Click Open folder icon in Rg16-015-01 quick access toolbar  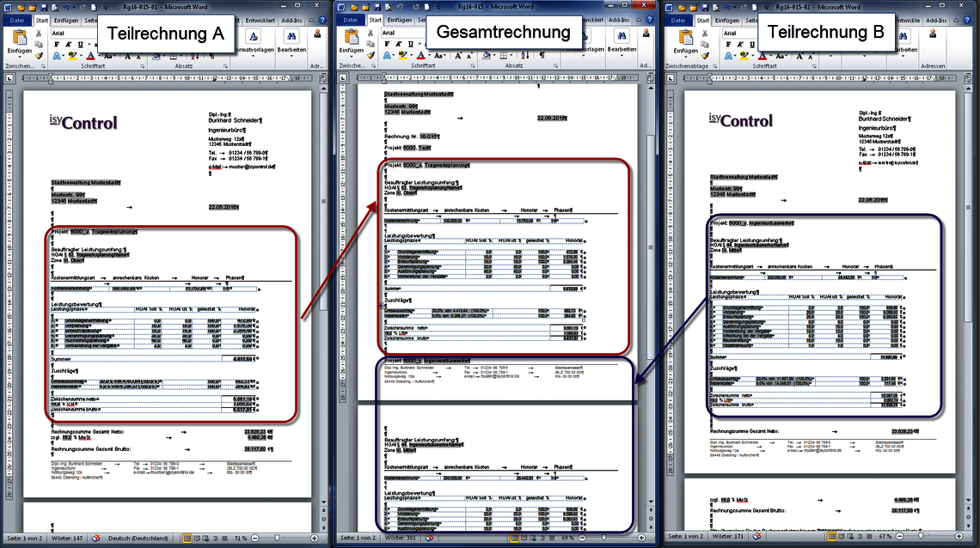click(x=21, y=8)
